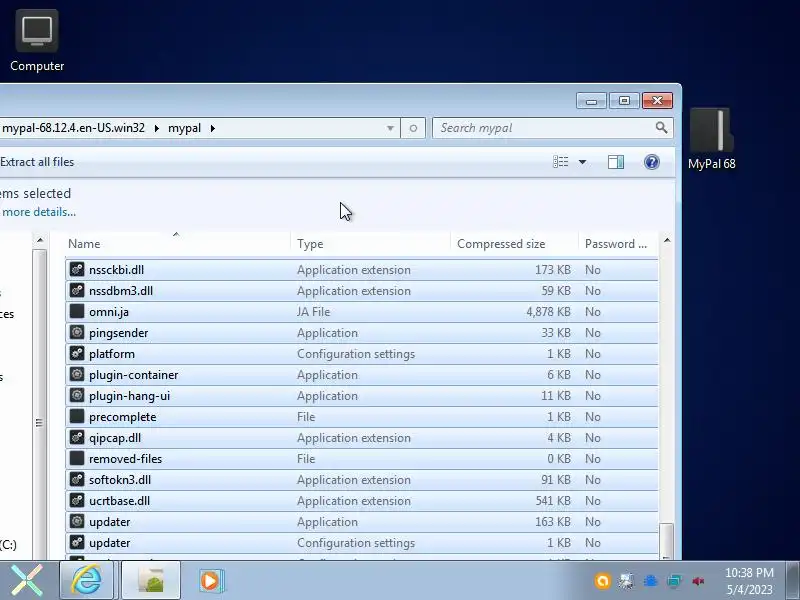Select the plugin-container application icon

pos(77,374)
